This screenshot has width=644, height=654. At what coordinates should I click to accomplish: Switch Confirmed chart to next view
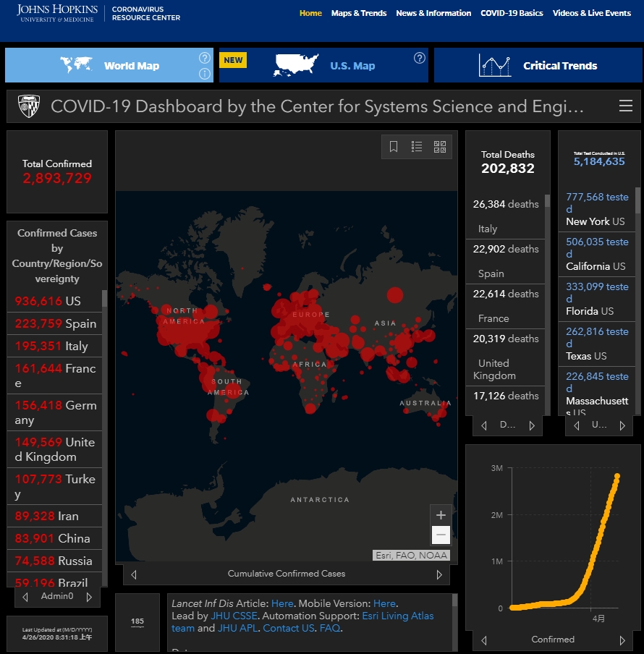(622, 640)
